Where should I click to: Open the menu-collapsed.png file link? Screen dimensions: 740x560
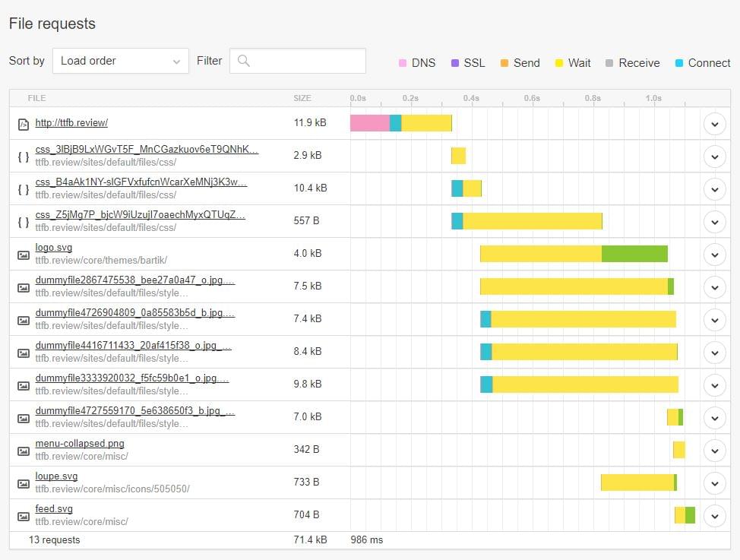[80, 444]
